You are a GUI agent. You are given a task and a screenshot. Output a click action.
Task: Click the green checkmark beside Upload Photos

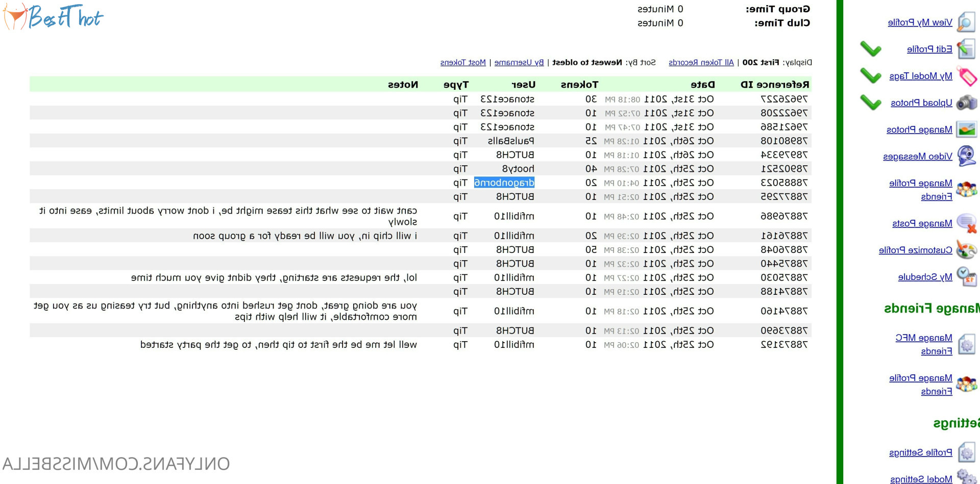[870, 103]
